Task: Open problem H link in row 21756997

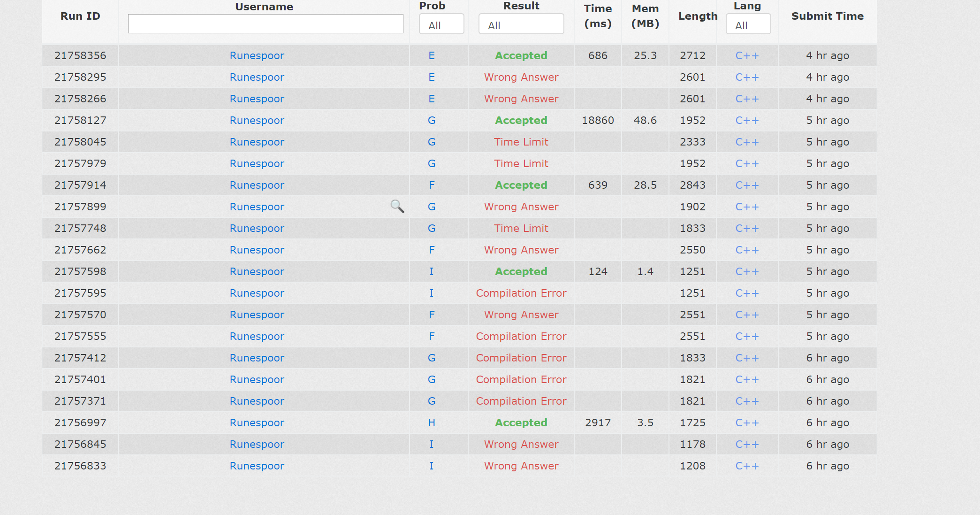Action: [432, 423]
